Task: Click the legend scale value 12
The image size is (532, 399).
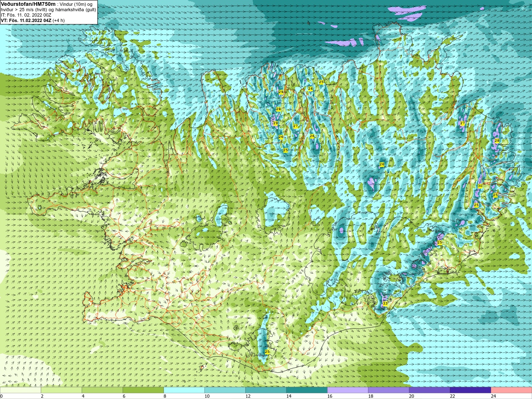Action: [x=248, y=396]
